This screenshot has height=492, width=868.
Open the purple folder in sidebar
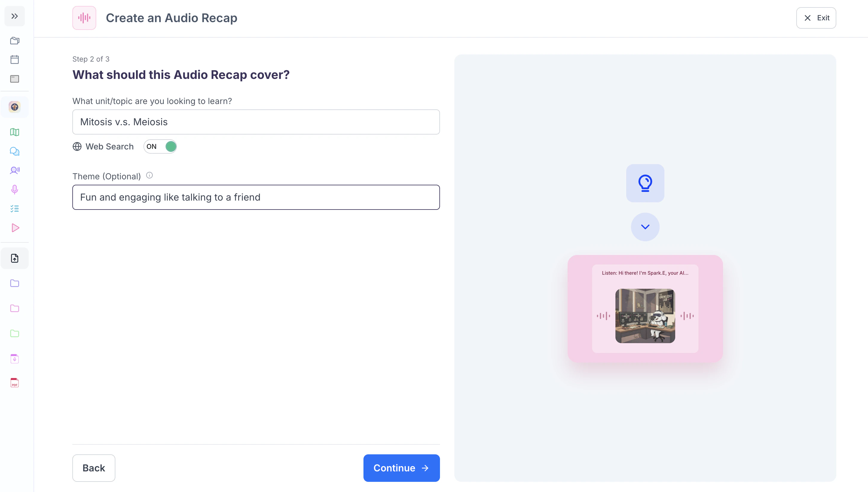tap(15, 283)
